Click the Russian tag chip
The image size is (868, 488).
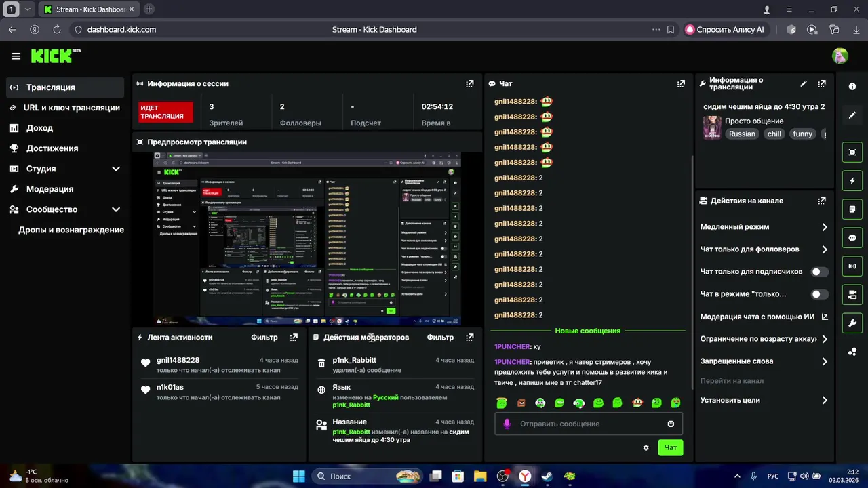coord(742,134)
